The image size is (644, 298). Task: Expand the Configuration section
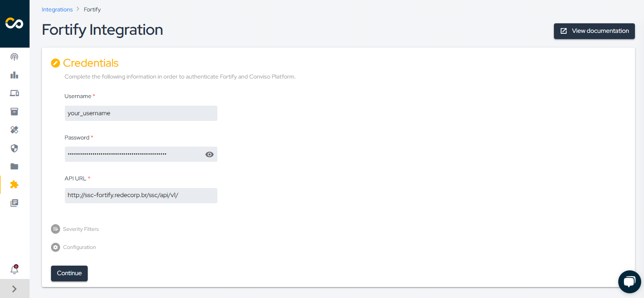coord(74,247)
